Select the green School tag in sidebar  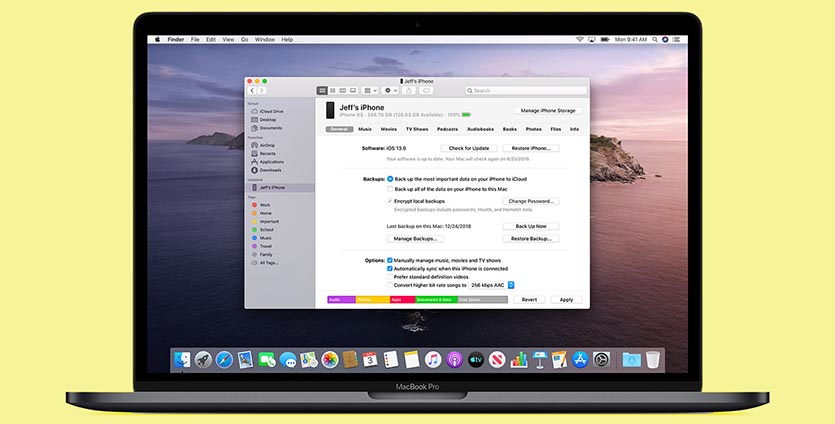click(263, 230)
